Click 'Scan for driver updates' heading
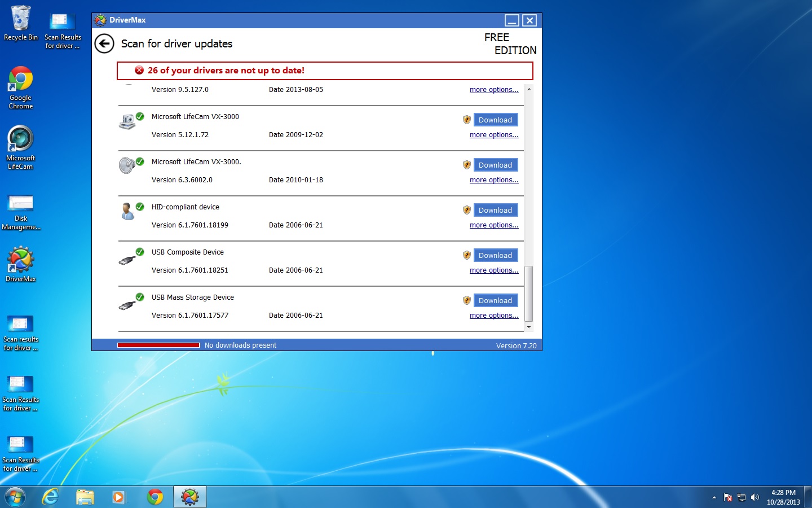 (176, 43)
